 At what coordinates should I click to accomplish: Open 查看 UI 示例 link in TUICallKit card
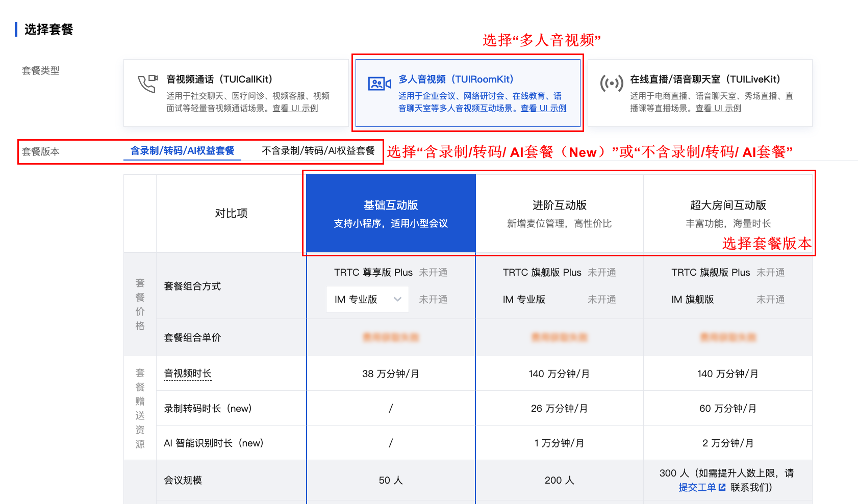295,108
